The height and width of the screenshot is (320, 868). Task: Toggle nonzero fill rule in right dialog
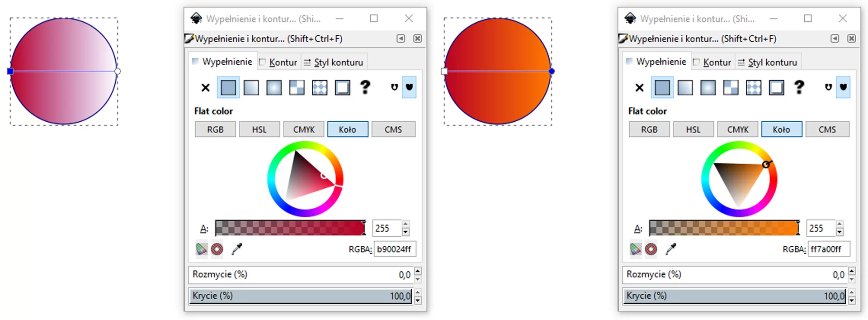tap(843, 87)
